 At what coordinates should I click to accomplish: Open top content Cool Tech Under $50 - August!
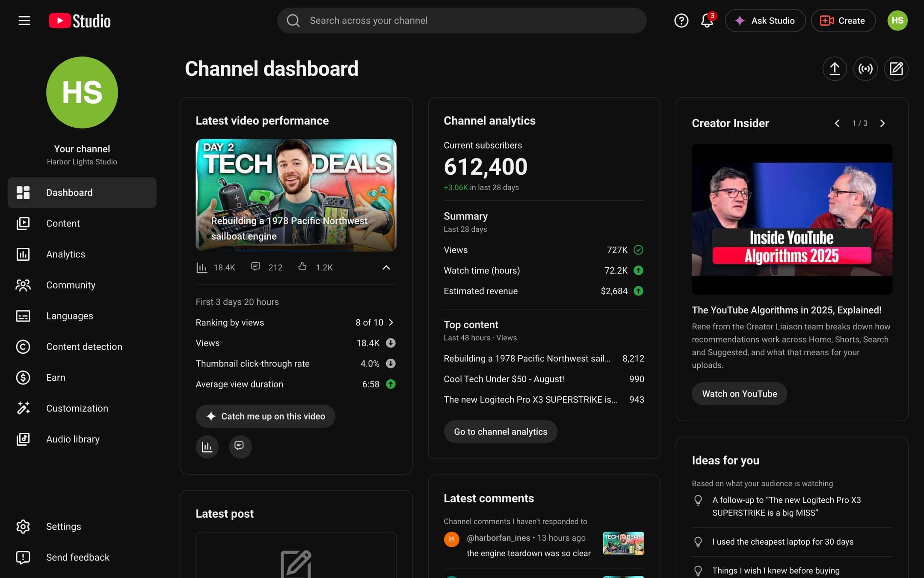tap(544, 379)
